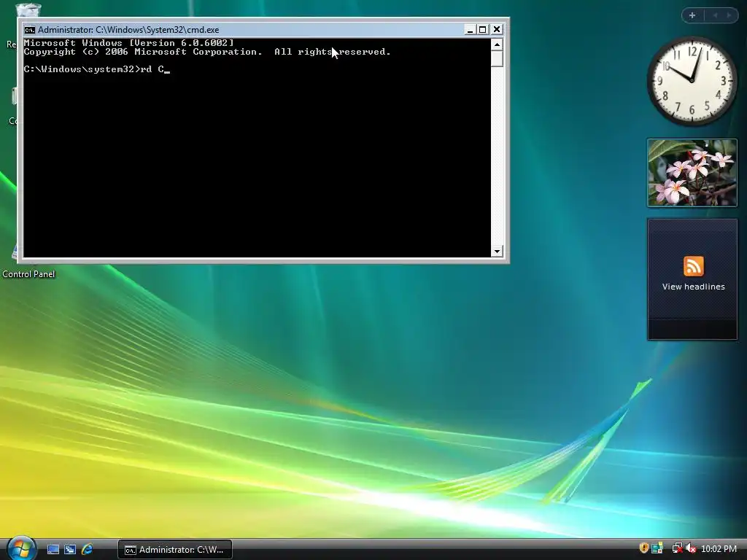Screen dimensions: 747x560
Task: Click the View headlines link
Action: (x=693, y=287)
